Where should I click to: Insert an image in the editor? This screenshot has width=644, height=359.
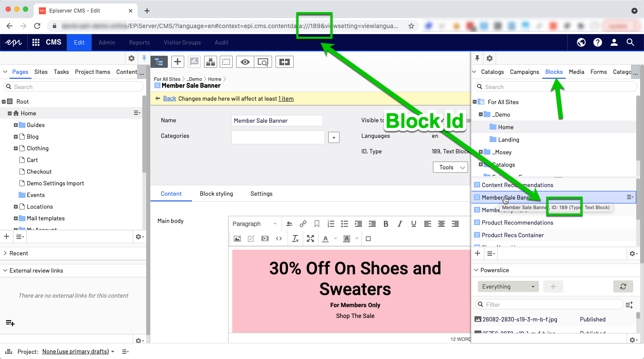click(237, 238)
